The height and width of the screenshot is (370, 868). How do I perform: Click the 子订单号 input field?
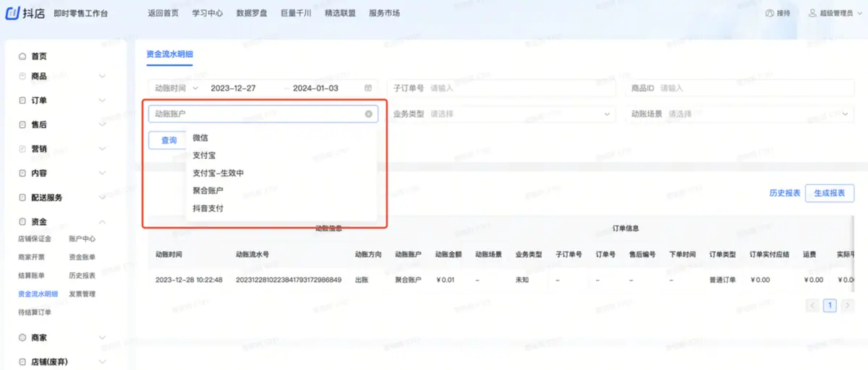[x=503, y=88]
